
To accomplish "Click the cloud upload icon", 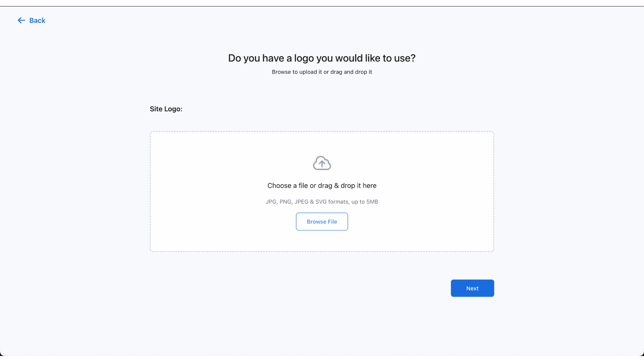I will [322, 163].
